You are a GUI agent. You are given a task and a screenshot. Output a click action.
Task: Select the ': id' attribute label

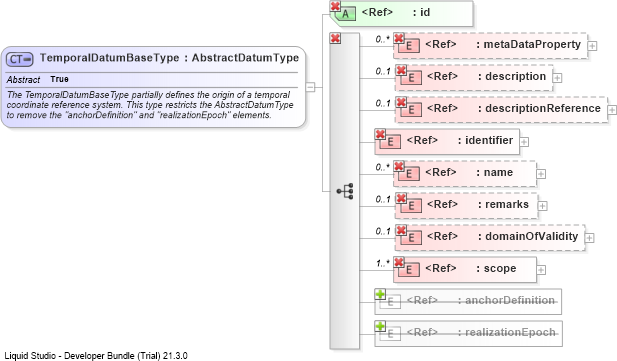point(421,13)
